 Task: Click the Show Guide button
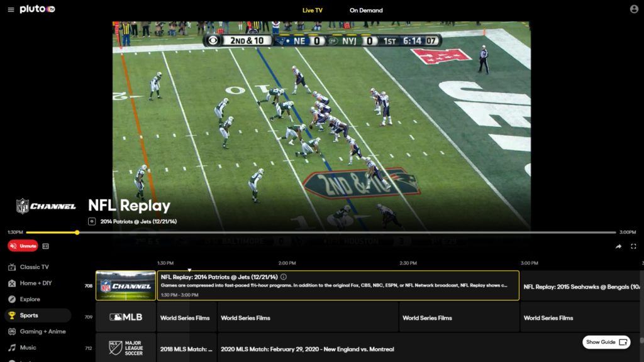pos(606,342)
